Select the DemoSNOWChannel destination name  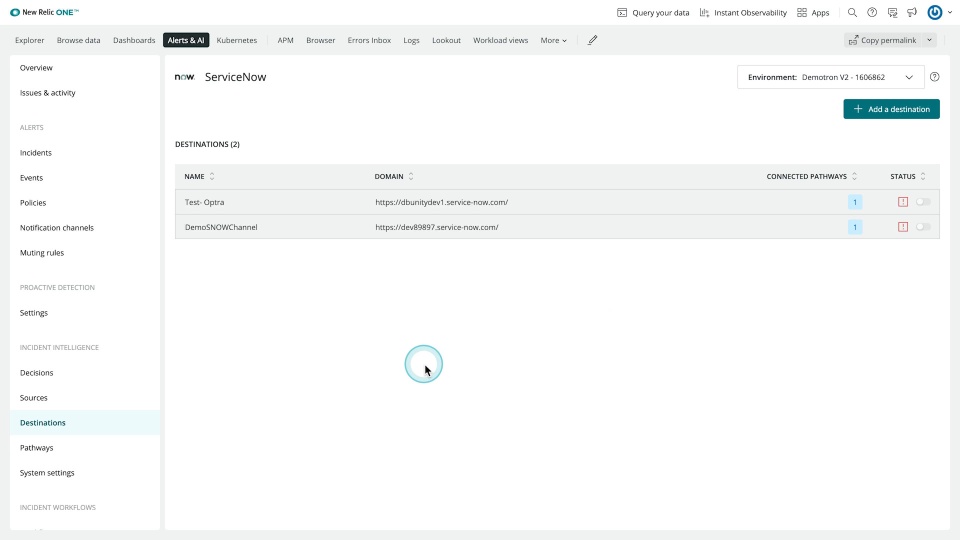pyautogui.click(x=221, y=227)
